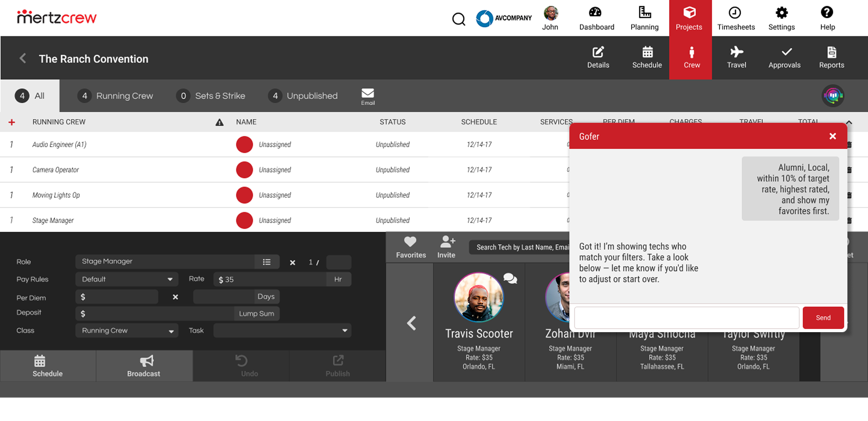
Task: Open the search magnifier in the top bar
Action: click(458, 19)
